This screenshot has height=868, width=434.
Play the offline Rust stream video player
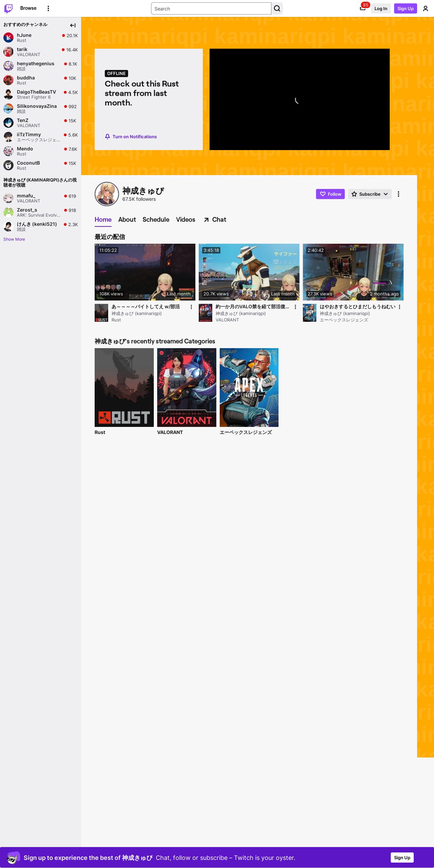(299, 99)
